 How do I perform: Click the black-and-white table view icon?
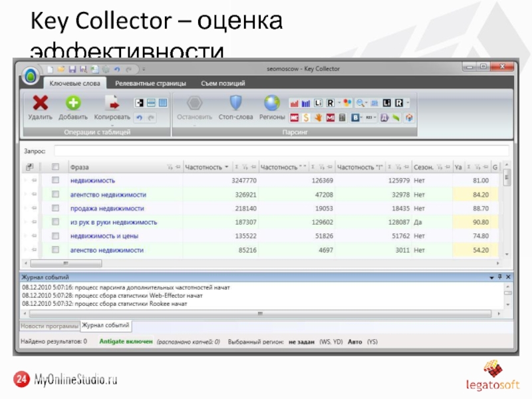(x=139, y=103)
